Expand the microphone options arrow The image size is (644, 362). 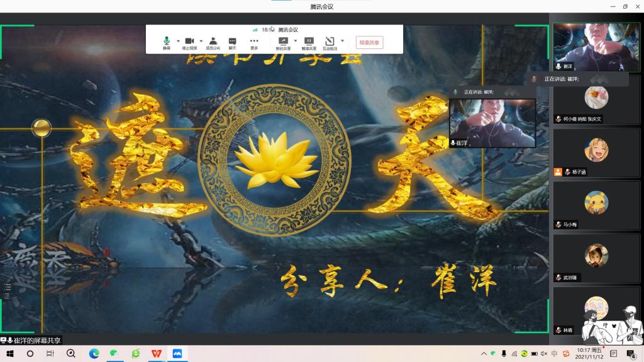coord(178,41)
